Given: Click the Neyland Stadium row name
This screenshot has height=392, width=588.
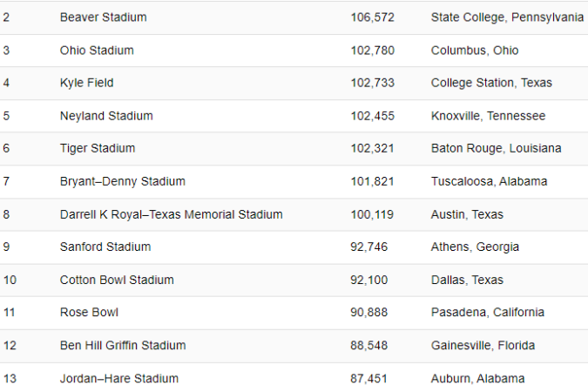Looking at the screenshot, I should point(106,116).
